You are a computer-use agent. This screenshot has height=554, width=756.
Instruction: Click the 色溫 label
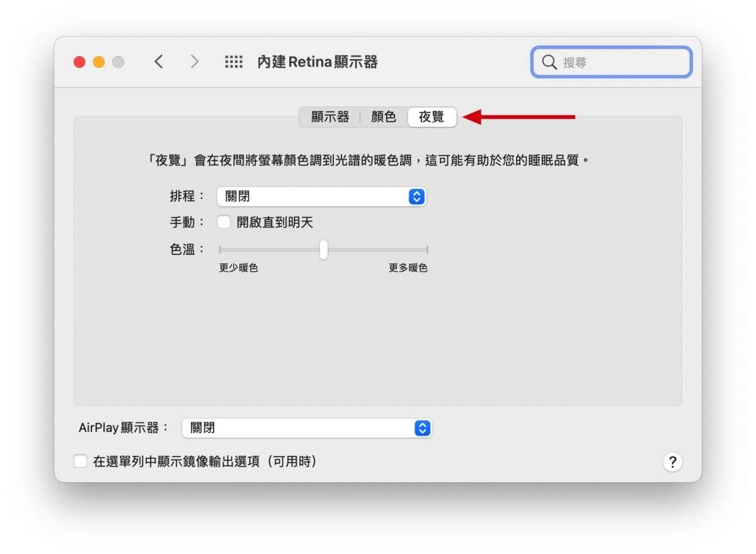(187, 249)
